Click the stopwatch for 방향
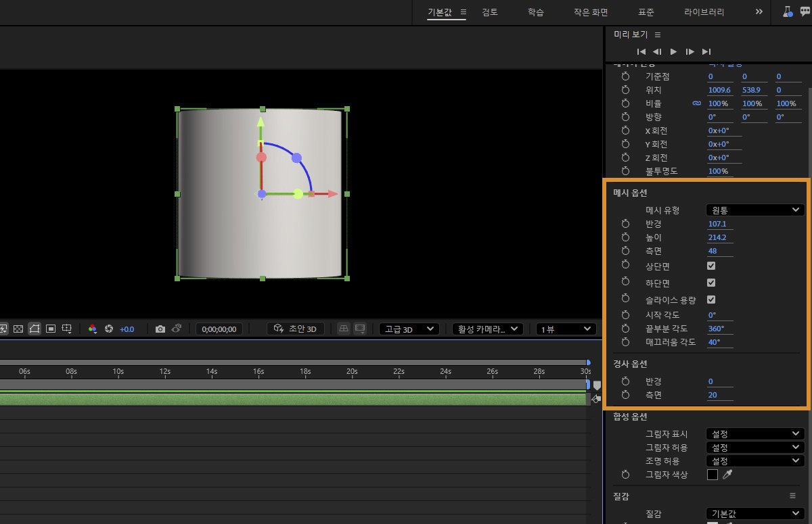 (x=625, y=117)
